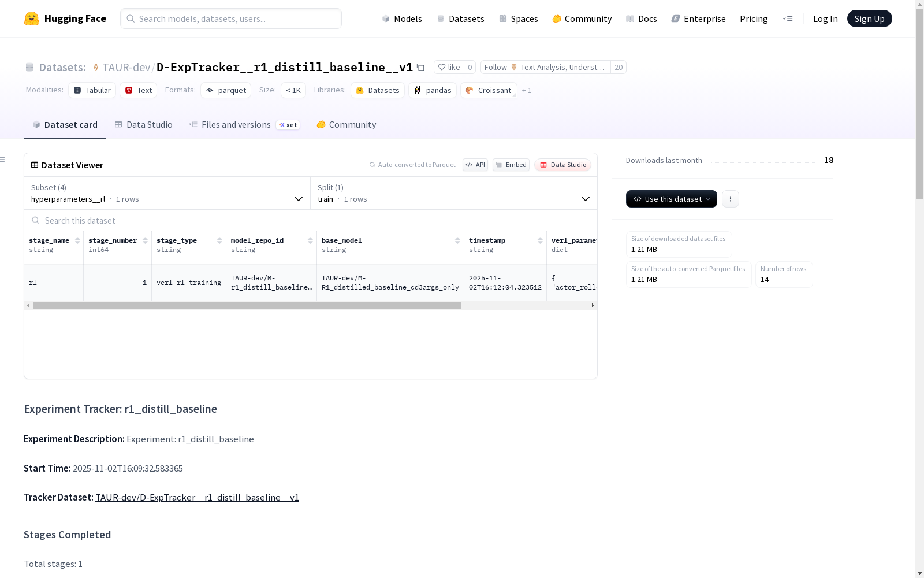
Task: Focus the Search this dataset field
Action: click(311, 220)
